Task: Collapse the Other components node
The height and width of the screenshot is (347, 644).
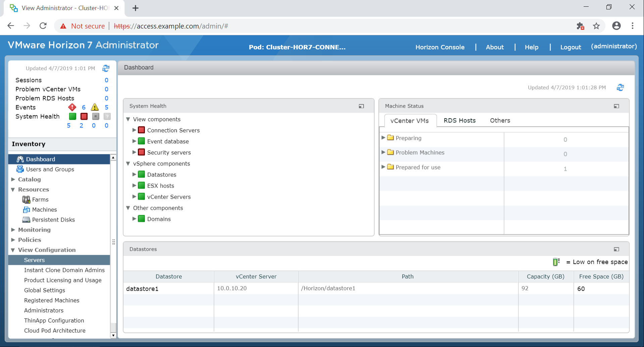Action: tap(128, 208)
